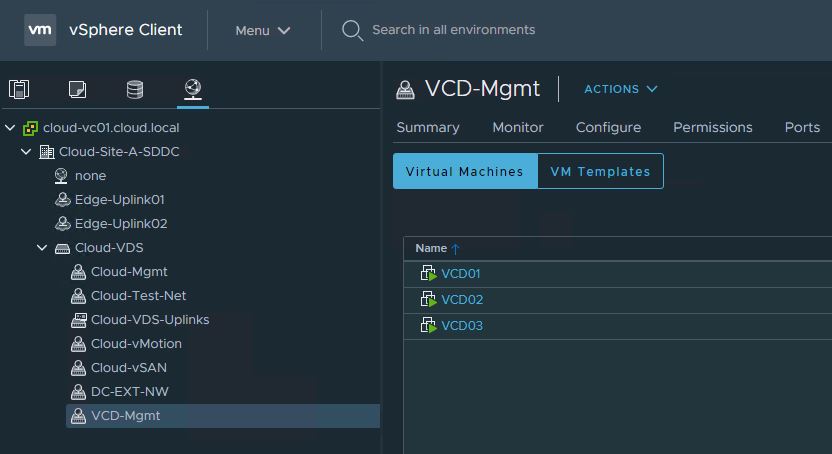
Task: Switch to the Configure tab
Action: tap(608, 127)
